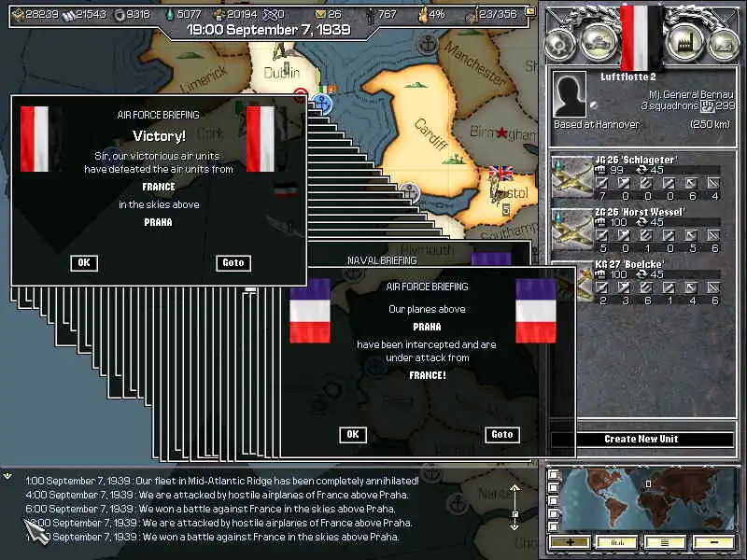
Task: Click the Based at Hannover text
Action: point(597,125)
